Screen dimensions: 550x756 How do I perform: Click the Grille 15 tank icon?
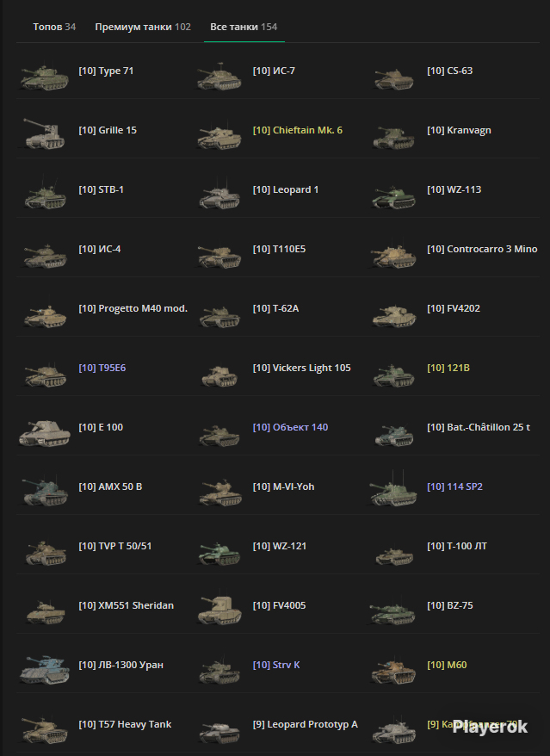(x=45, y=134)
